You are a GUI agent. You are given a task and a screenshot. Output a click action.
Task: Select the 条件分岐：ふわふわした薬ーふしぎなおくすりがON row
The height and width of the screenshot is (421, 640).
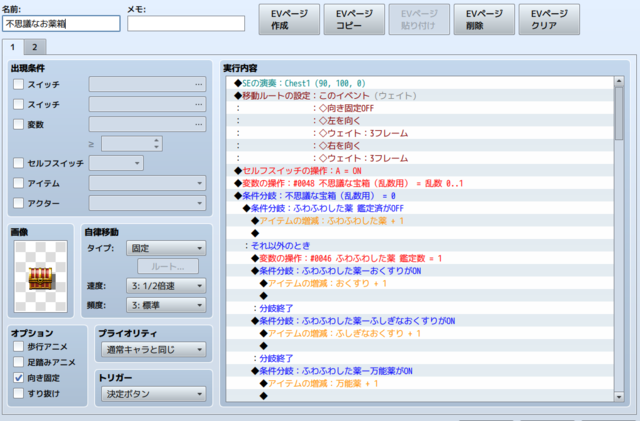(x=420, y=321)
